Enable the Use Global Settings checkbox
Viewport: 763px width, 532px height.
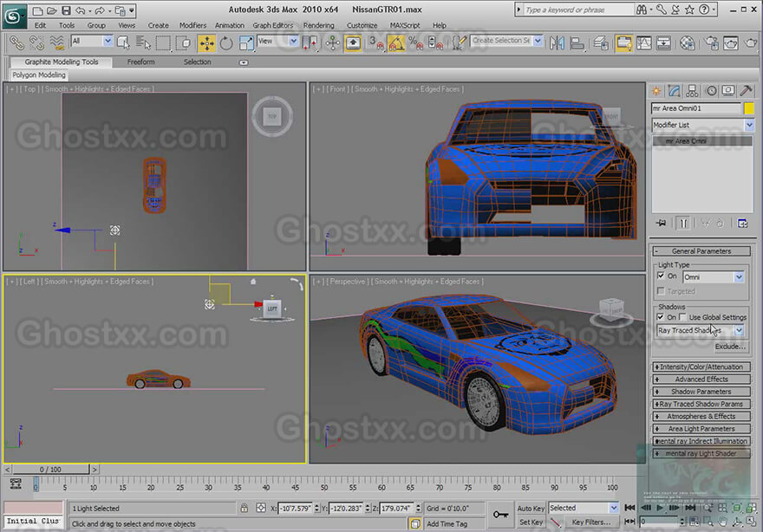(x=682, y=317)
